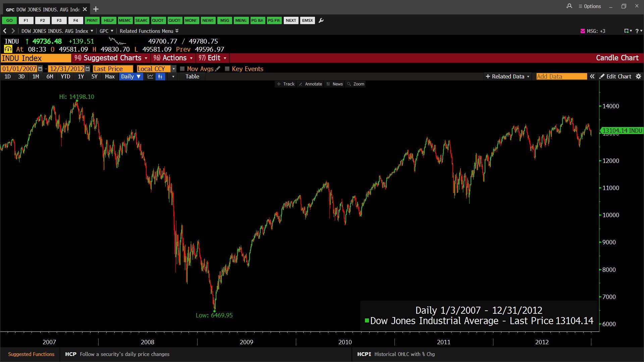This screenshot has height=362, width=644.
Task: Expand chart type options dropdown arrow
Action: point(173,76)
